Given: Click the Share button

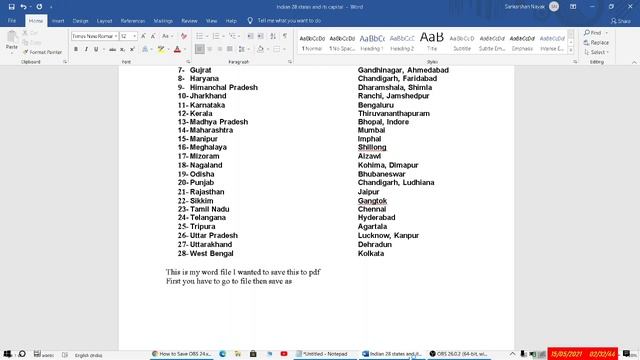Looking at the screenshot, I should pos(621,21).
